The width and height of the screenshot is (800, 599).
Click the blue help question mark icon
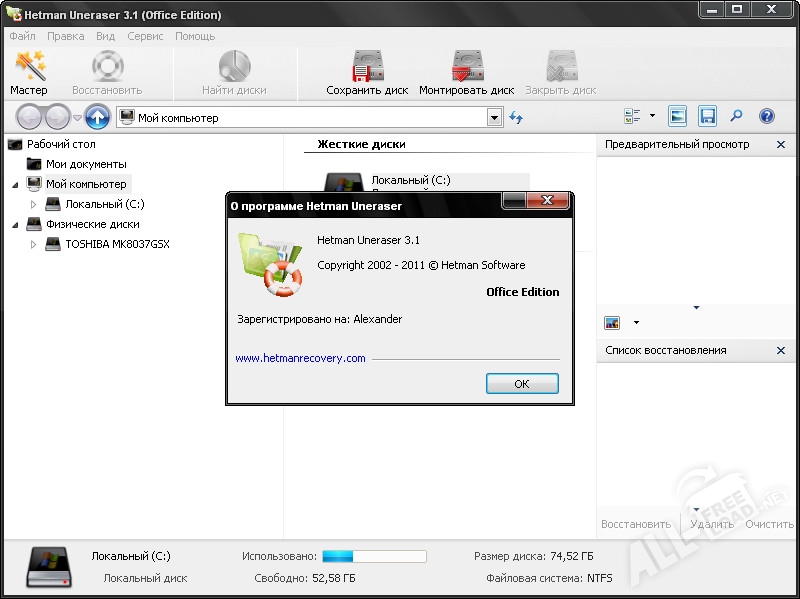[x=767, y=116]
